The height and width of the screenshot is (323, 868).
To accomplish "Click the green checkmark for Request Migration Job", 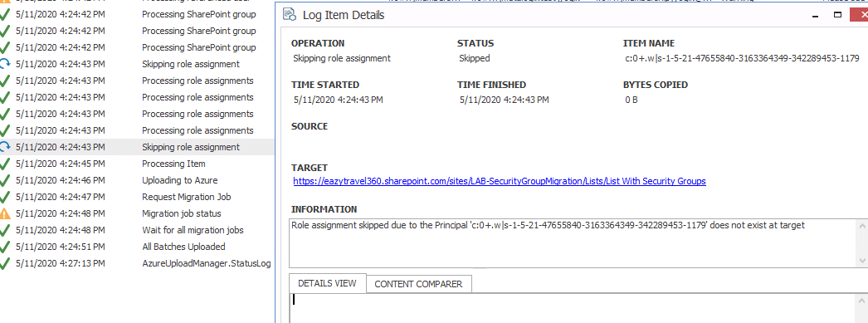I will click(5, 197).
